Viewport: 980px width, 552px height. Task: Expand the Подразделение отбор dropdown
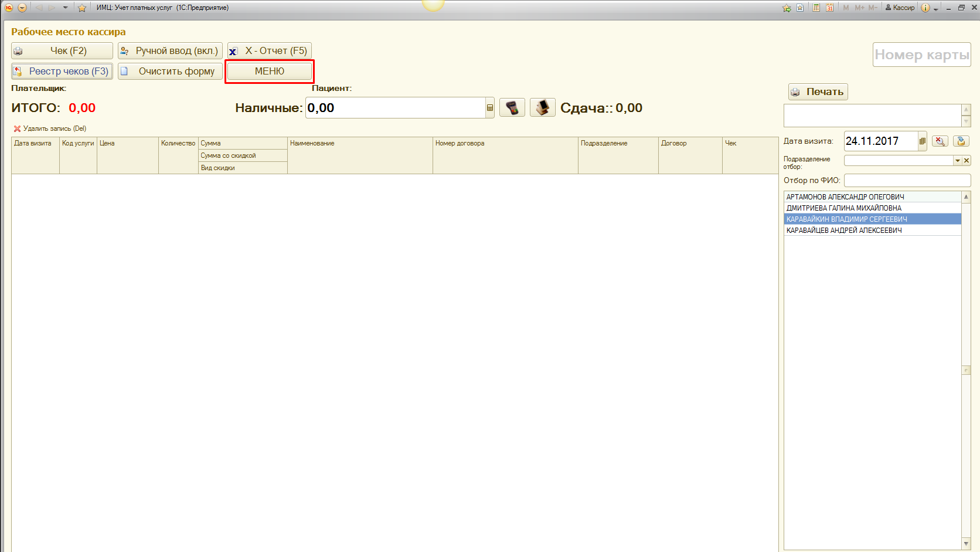pyautogui.click(x=957, y=161)
